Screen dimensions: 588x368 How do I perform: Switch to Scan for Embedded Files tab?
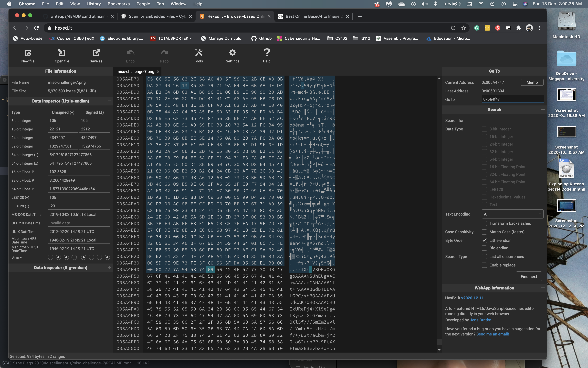[157, 16]
